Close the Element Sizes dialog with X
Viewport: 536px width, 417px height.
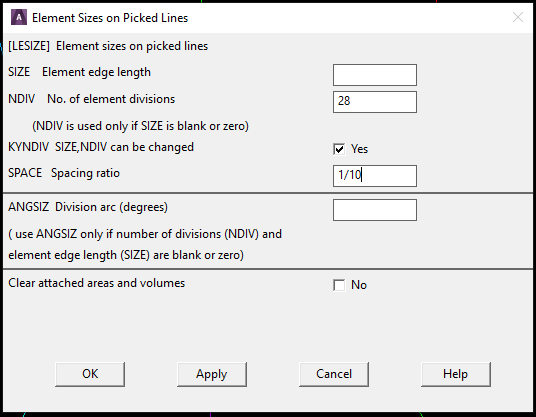(518, 17)
